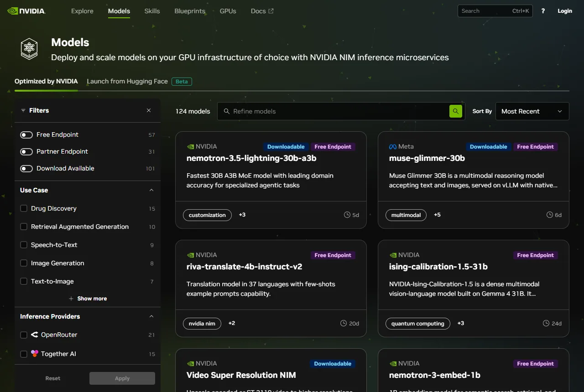The width and height of the screenshot is (584, 392).
Task: Open the GPUs nav item
Action: pos(228,11)
